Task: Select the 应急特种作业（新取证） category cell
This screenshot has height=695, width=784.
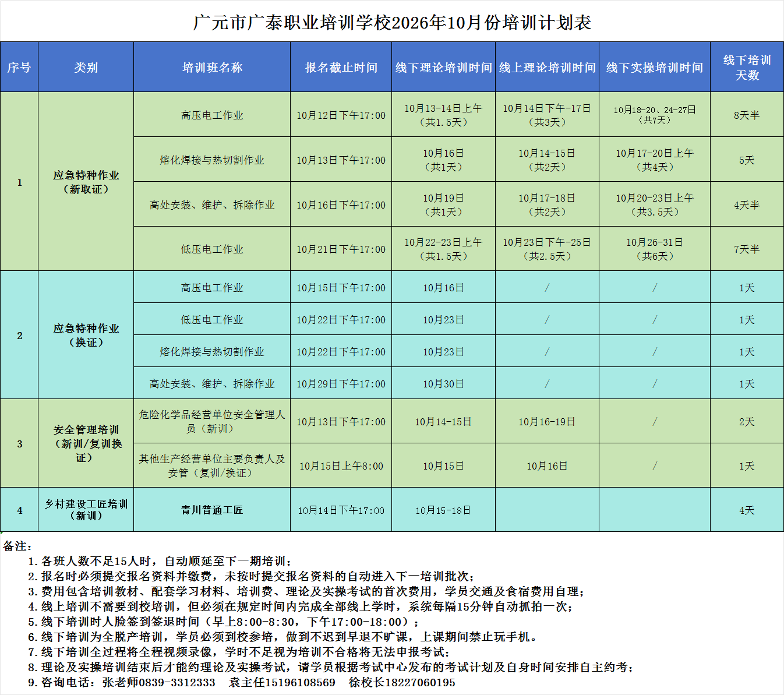Action: (x=86, y=182)
